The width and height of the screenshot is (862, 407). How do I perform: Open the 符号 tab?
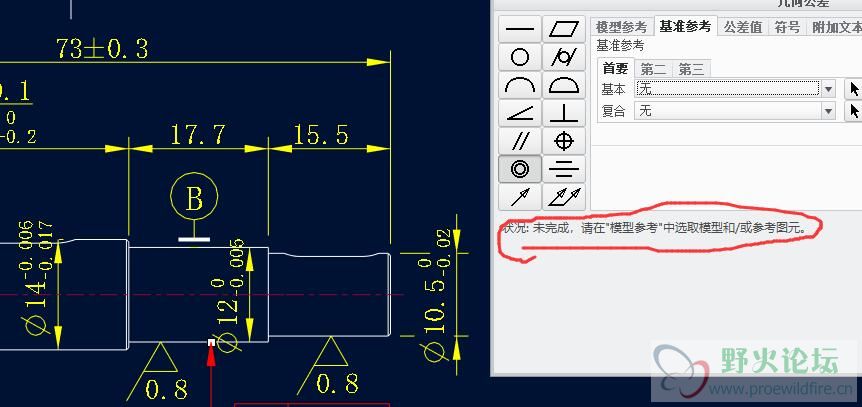coord(787,27)
